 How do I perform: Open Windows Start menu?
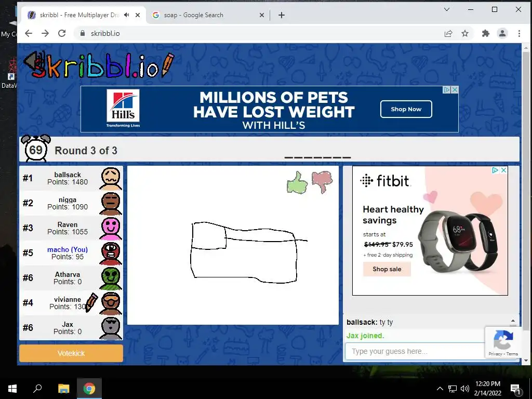pos(12,389)
